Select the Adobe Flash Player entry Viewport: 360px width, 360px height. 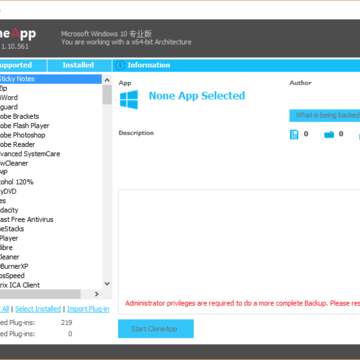tap(51, 126)
